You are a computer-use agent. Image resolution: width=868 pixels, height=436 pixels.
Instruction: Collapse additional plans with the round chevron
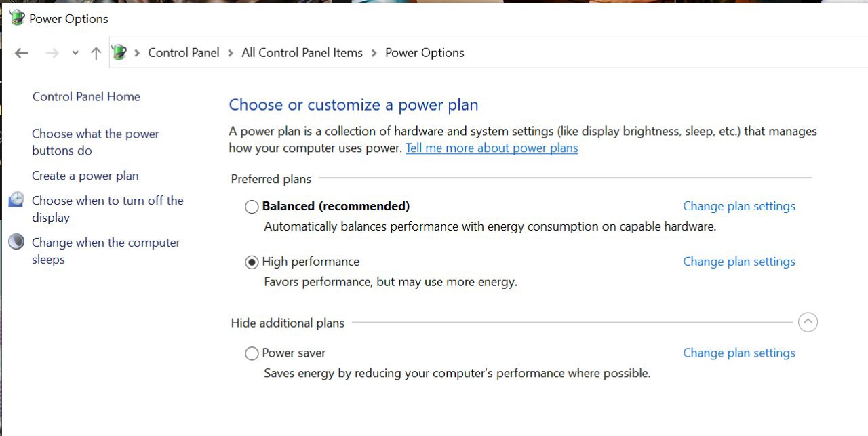click(808, 322)
